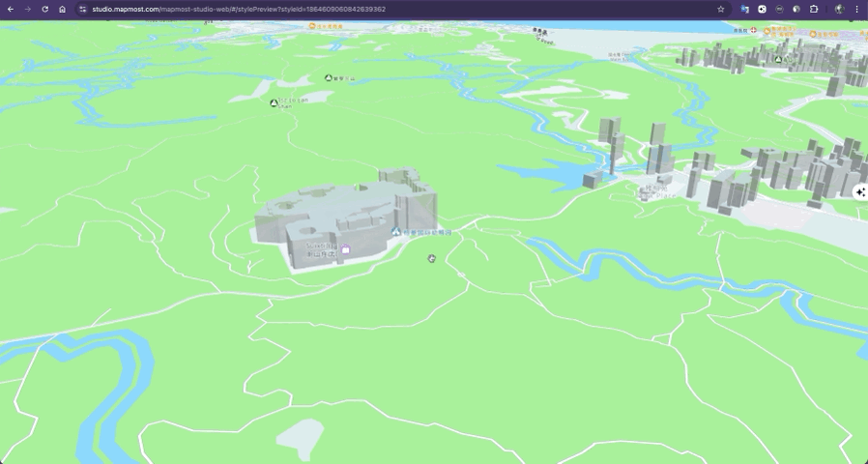View site information for studio.mapmost.com
Viewport: 868px width, 464px height.
(x=83, y=10)
